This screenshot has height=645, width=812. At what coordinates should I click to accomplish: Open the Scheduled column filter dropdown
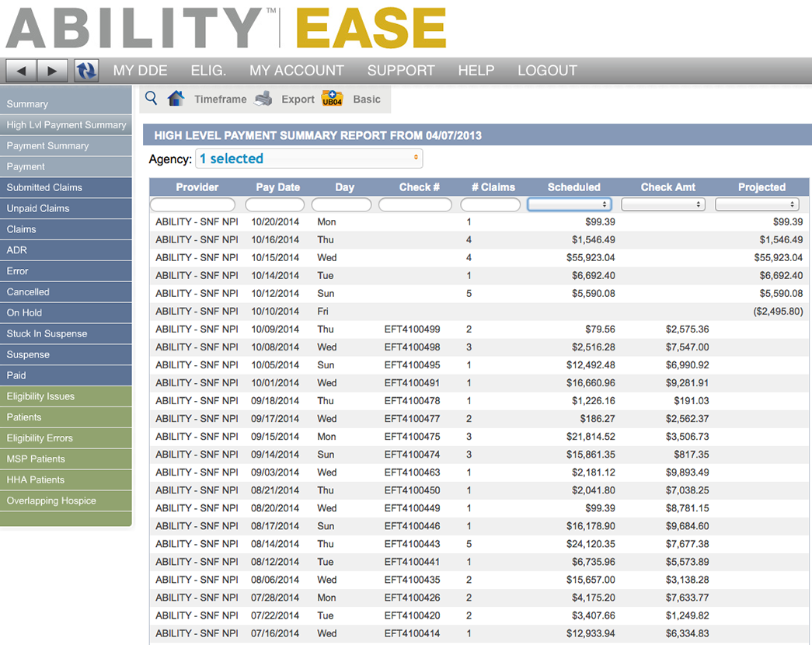[569, 204]
